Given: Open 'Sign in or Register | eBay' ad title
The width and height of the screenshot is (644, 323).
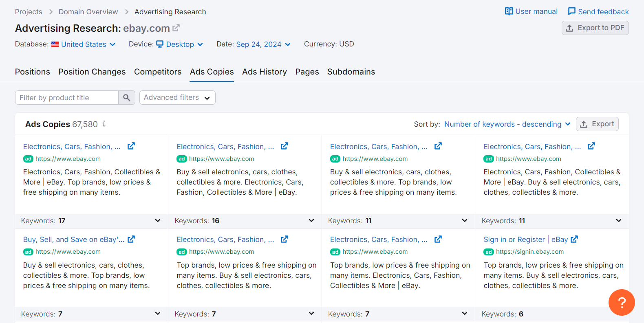Looking at the screenshot, I should pyautogui.click(x=526, y=240).
